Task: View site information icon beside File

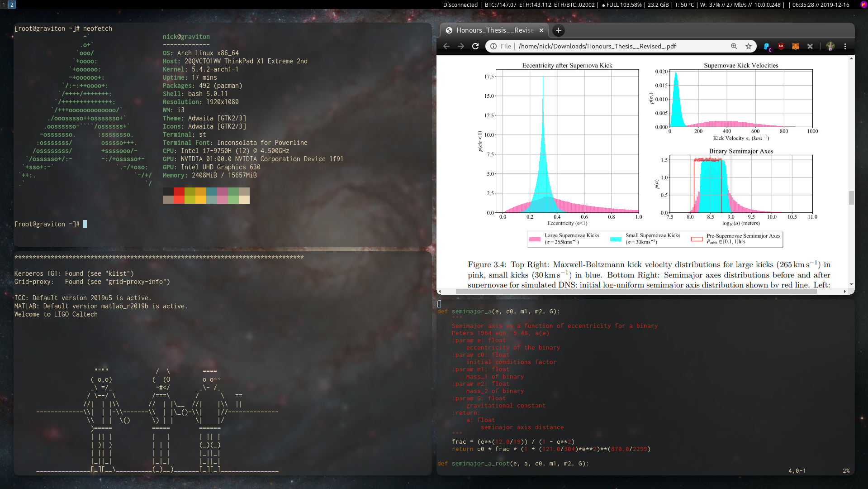Action: (x=493, y=46)
